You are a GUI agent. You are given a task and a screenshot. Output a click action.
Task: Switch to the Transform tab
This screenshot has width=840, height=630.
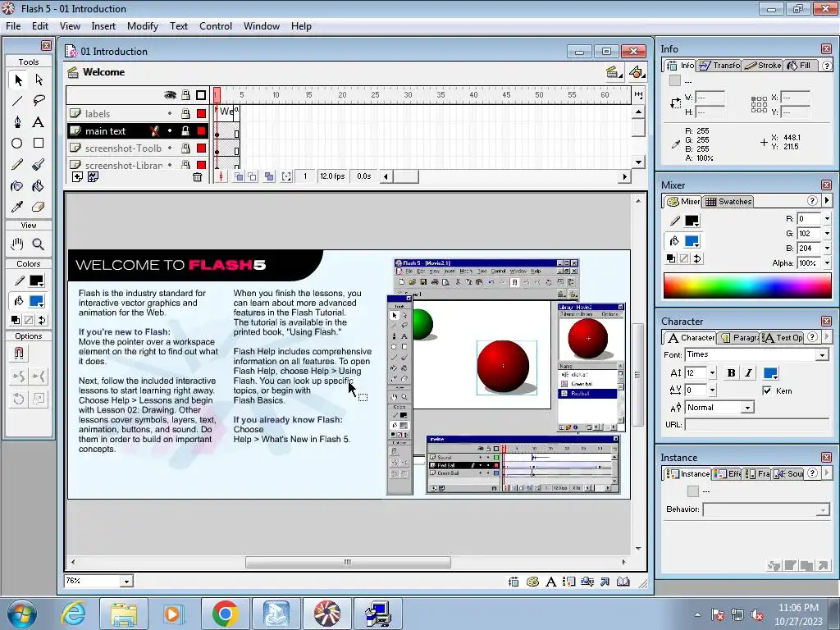click(719, 66)
